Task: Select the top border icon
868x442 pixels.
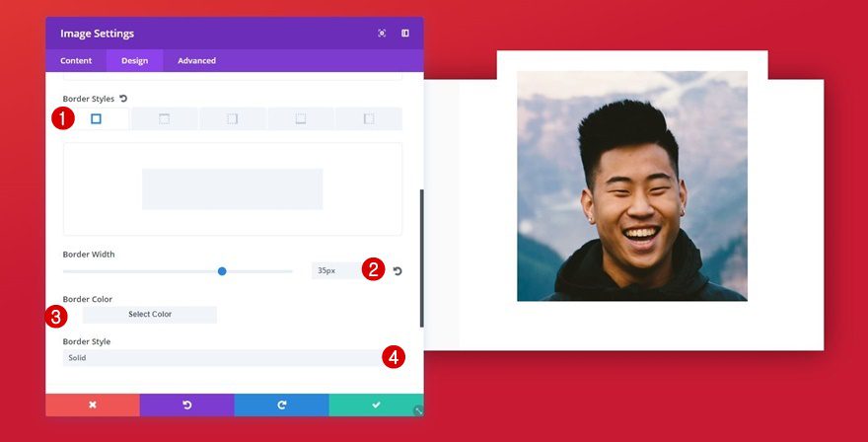Action: (165, 119)
